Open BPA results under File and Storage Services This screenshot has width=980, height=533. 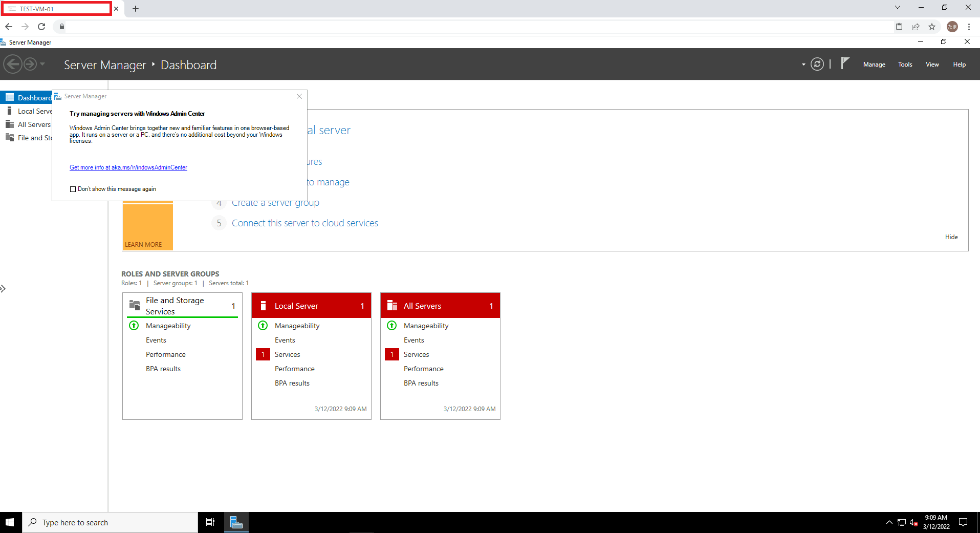pos(163,369)
